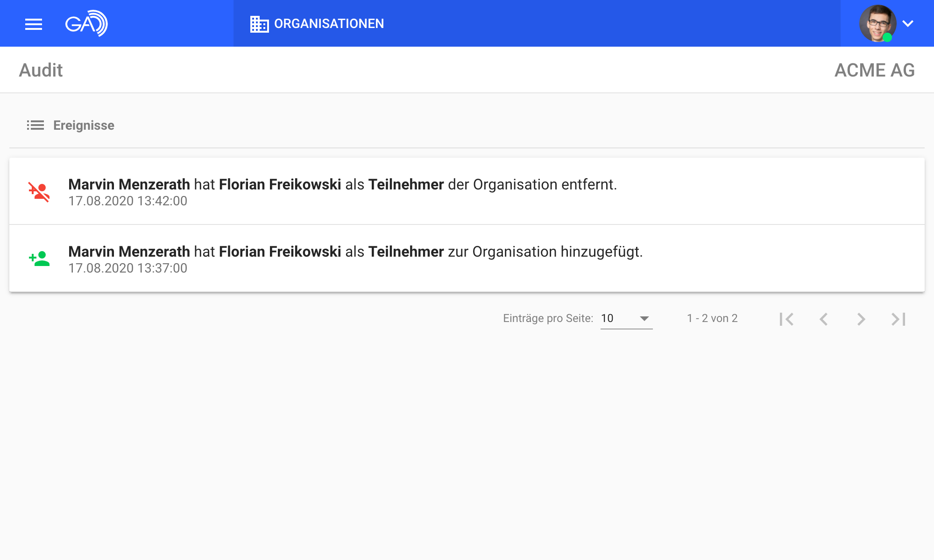Viewport: 934px width, 560px height.
Task: Open the hamburger navigation menu
Action: [x=34, y=24]
